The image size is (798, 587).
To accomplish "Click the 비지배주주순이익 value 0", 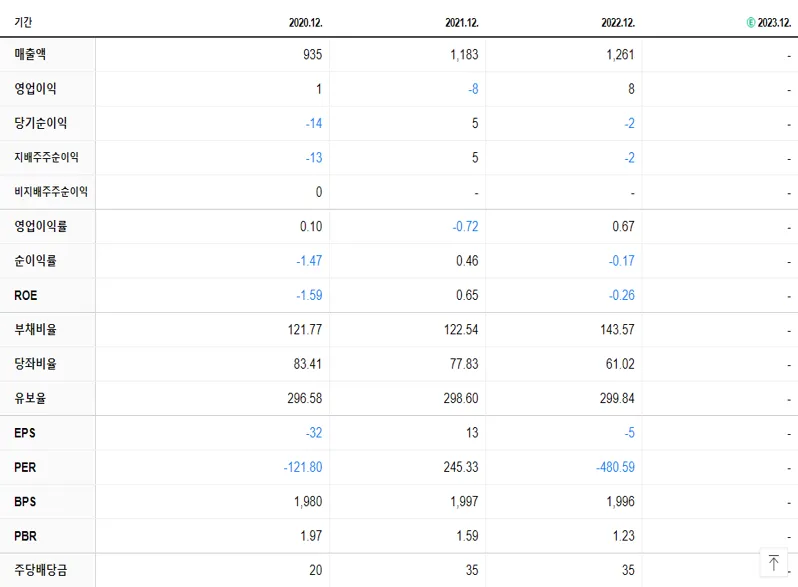I will point(319,192).
